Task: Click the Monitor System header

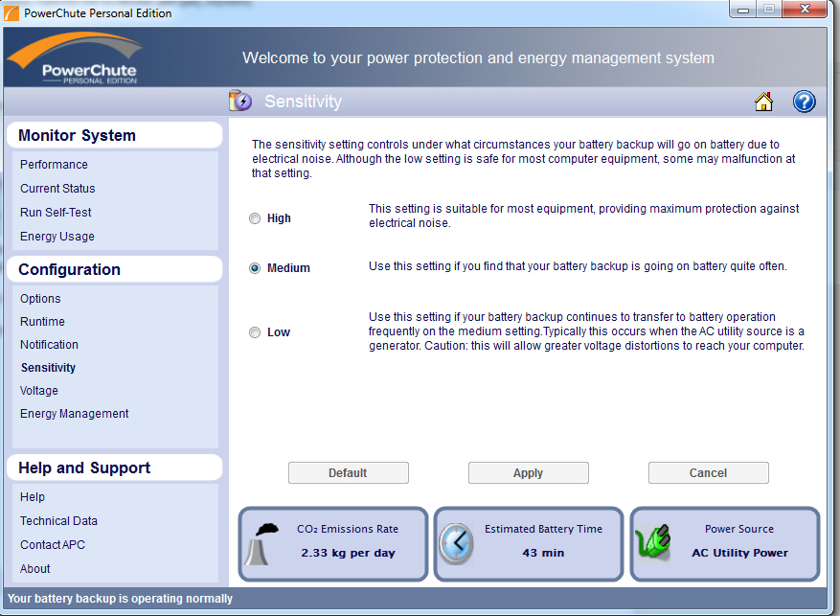Action: tap(115, 135)
